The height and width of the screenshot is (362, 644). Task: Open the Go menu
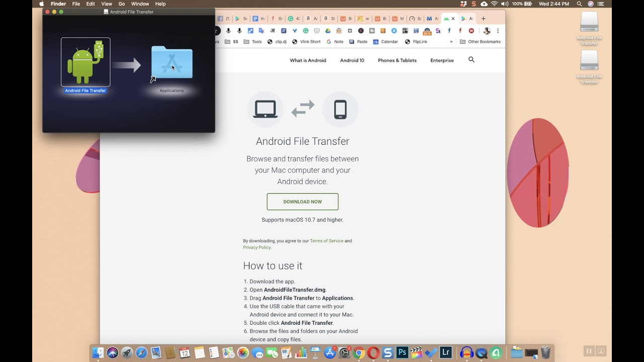click(x=122, y=4)
